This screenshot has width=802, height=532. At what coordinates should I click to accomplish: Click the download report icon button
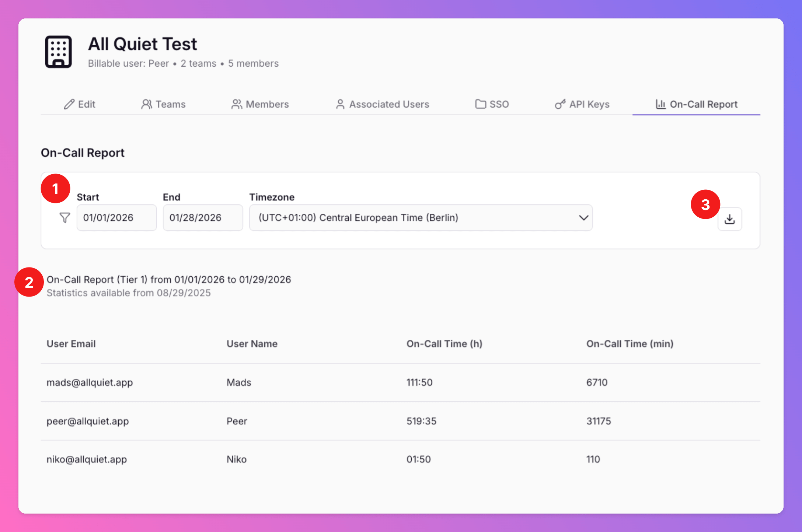pyautogui.click(x=729, y=219)
